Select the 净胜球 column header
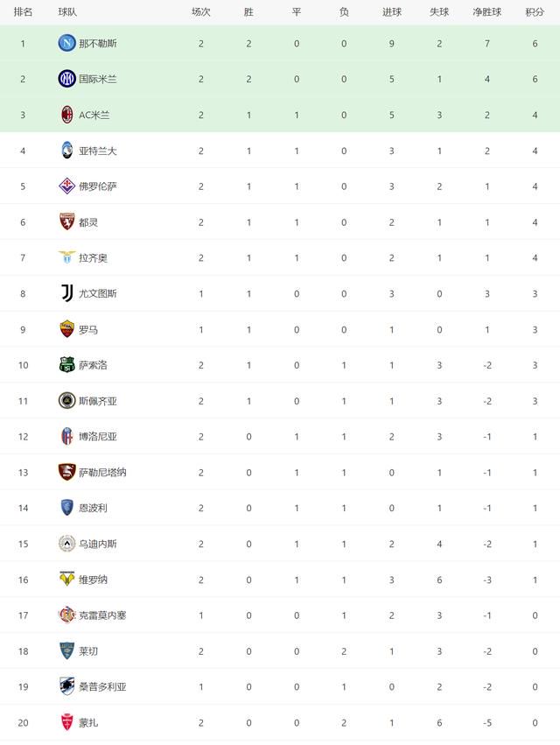Screen dimensions: 560x745 click(486, 12)
